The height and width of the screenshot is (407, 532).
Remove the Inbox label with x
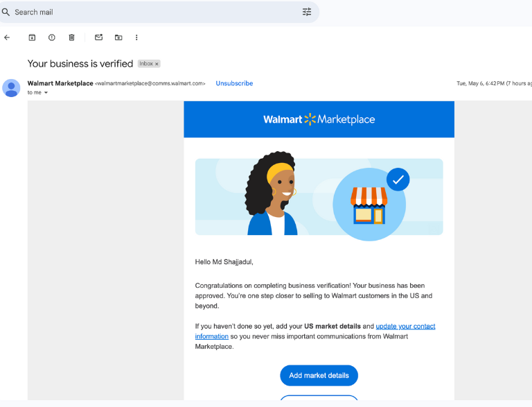(x=157, y=64)
